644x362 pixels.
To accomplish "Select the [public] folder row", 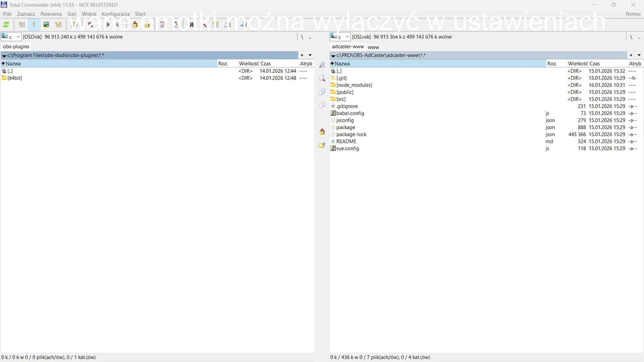I will click(x=486, y=92).
